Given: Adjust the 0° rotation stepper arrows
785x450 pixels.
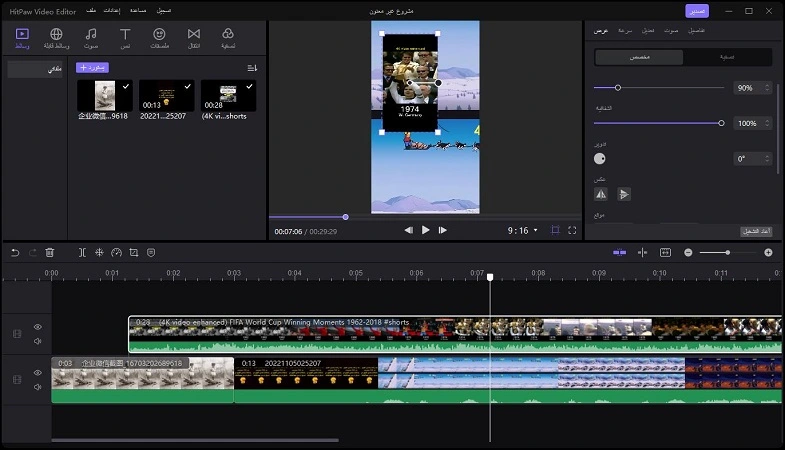Looking at the screenshot, I should [767, 159].
